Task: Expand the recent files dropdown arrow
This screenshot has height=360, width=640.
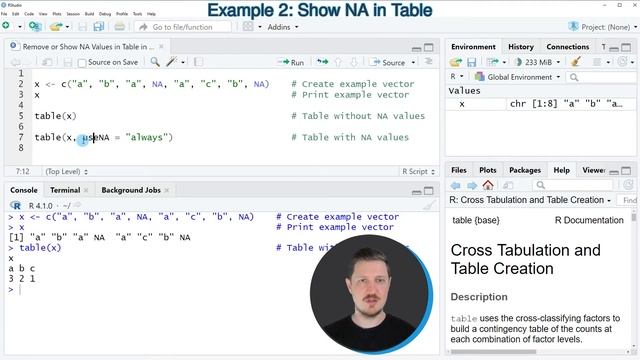Action: [x=67, y=27]
